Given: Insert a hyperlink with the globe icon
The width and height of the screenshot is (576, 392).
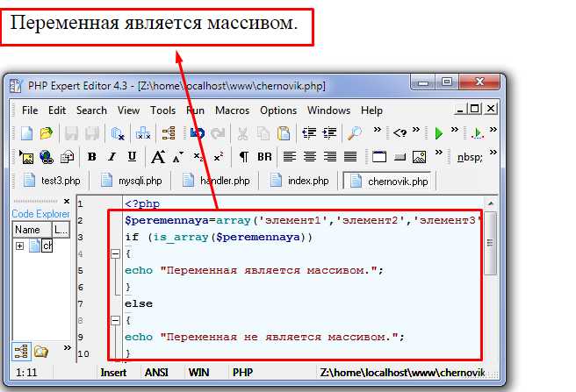Looking at the screenshot, I should click(47, 157).
